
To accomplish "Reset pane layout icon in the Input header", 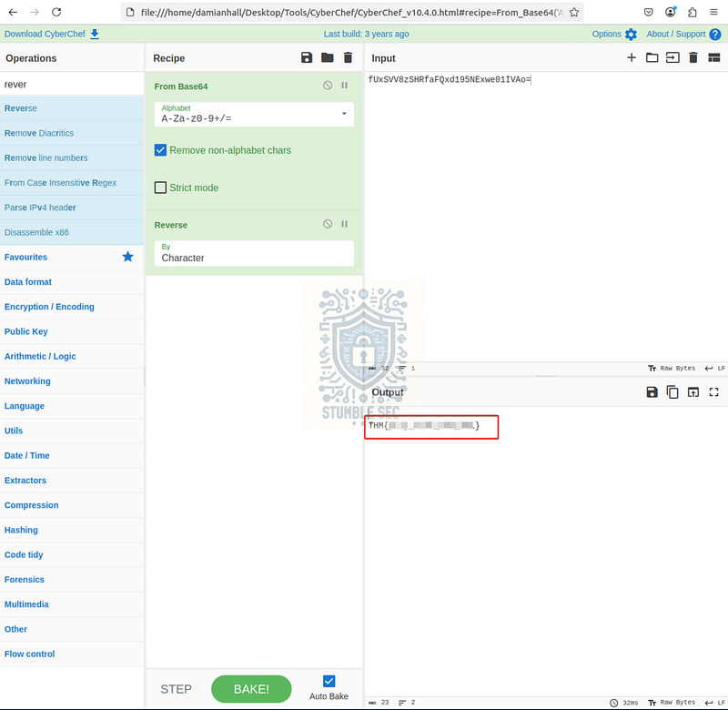I will [713, 57].
